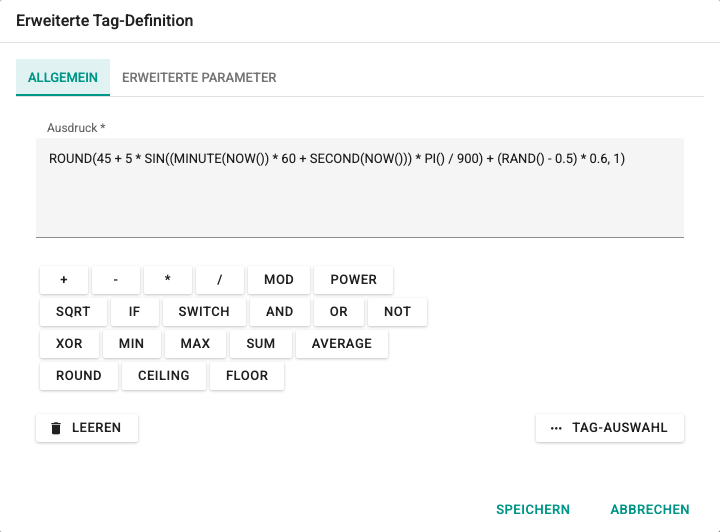Insert the multiply asterisk operator
The height and width of the screenshot is (532, 720).
(168, 280)
